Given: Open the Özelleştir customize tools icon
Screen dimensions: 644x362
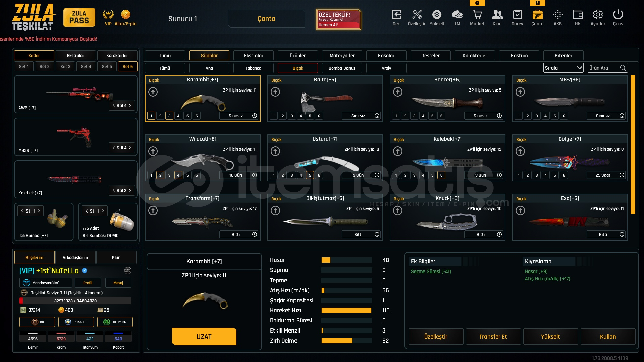Looking at the screenshot, I should [417, 15].
